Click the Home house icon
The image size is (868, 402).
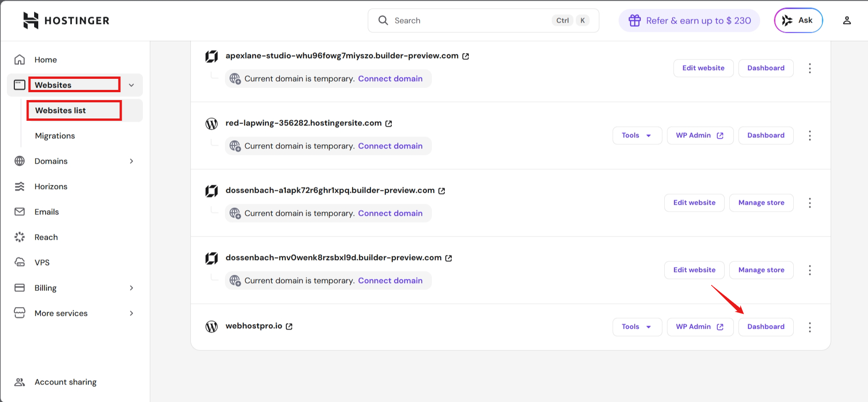click(19, 59)
